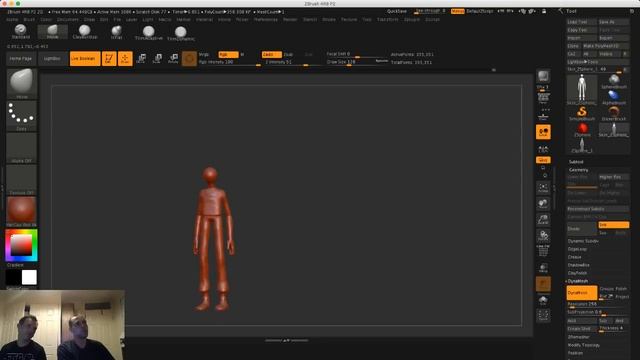640x360 pixels.
Task: Adjust the DynaMesh Resolution slider
Action: pos(598,304)
